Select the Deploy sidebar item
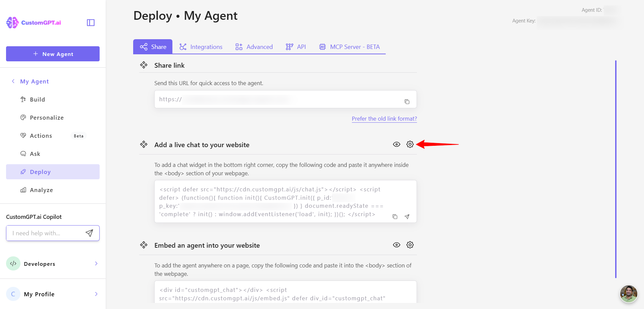 [x=53, y=172]
